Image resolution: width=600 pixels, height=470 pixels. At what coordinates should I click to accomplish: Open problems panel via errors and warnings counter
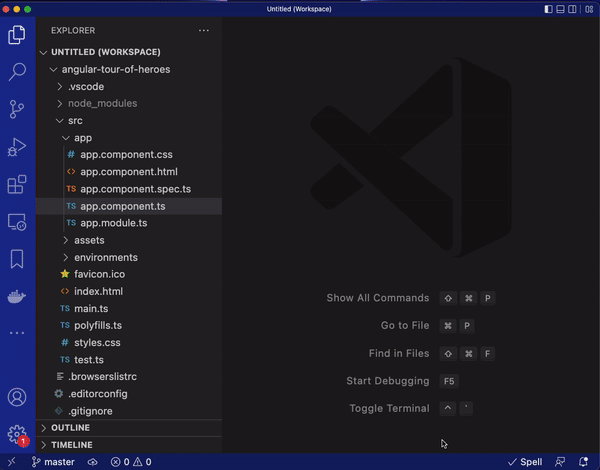[x=131, y=462]
